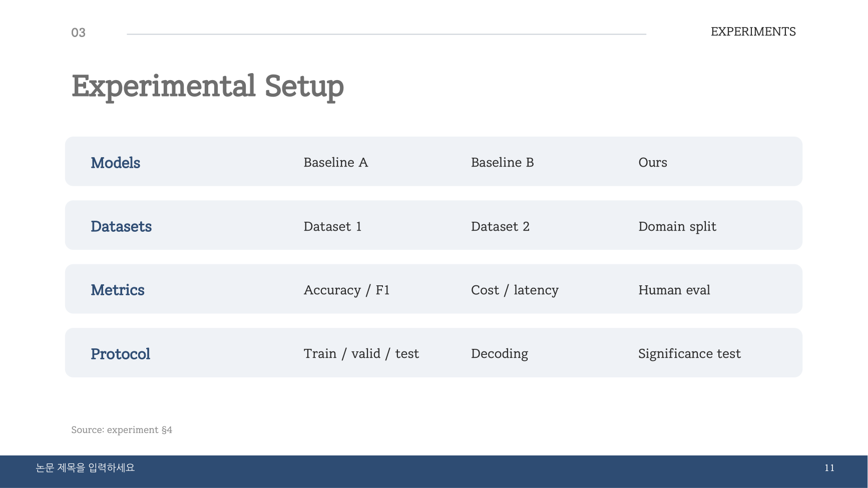Select the Baseline B text
868x488 pixels.
tap(502, 162)
